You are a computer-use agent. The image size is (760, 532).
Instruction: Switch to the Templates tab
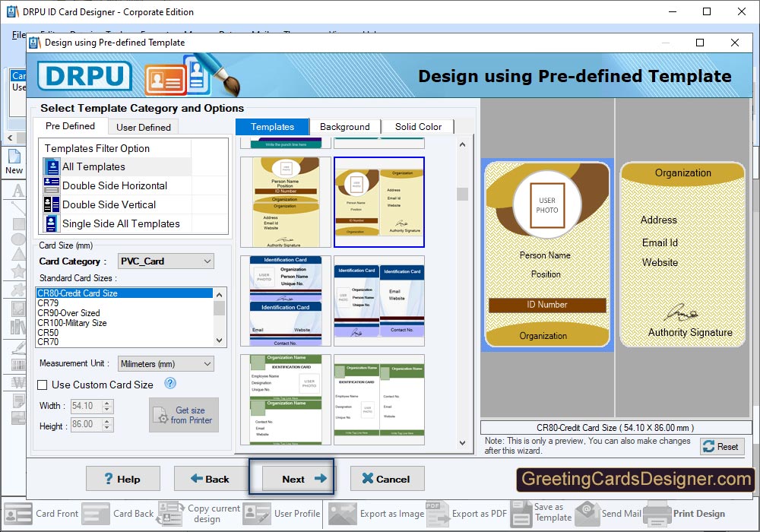(x=272, y=126)
